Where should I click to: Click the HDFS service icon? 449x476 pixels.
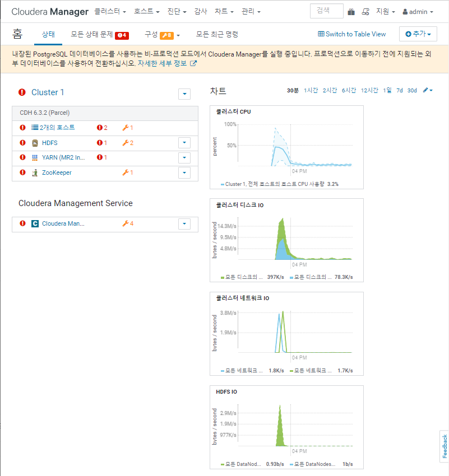pos(35,143)
